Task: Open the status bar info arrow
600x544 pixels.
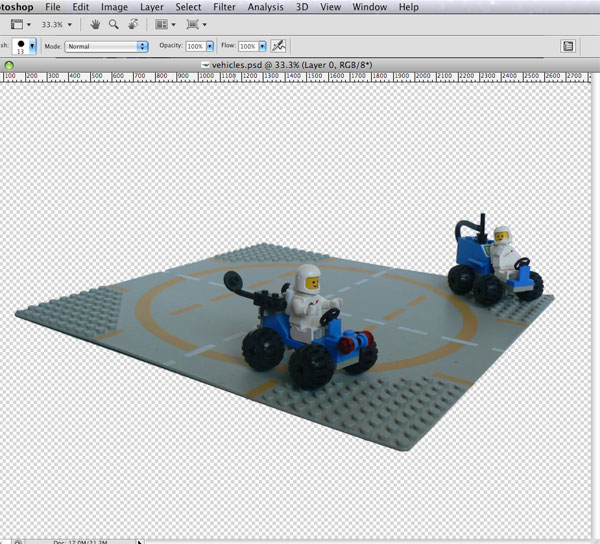Action: [x=140, y=542]
